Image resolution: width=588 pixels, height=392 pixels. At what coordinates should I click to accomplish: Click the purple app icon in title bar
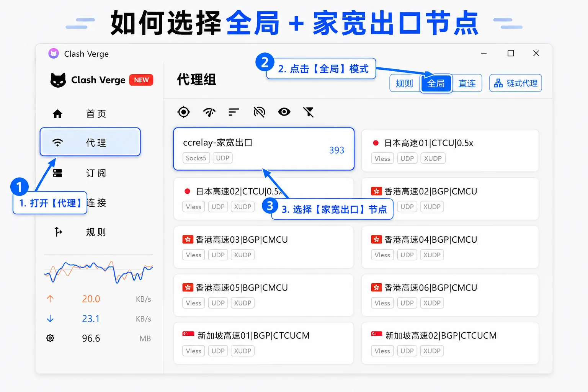tap(54, 54)
